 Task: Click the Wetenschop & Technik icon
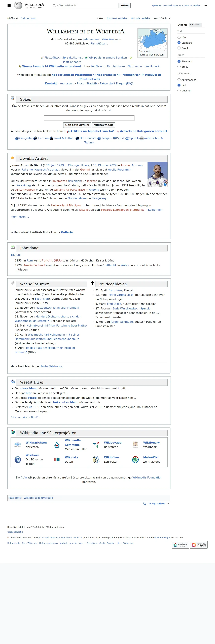141,138
